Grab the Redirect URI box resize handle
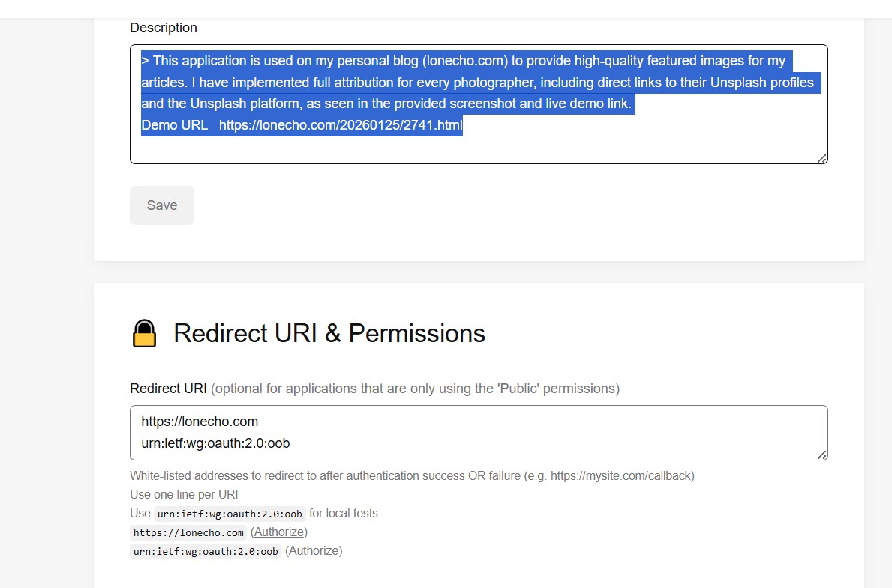 pos(822,454)
